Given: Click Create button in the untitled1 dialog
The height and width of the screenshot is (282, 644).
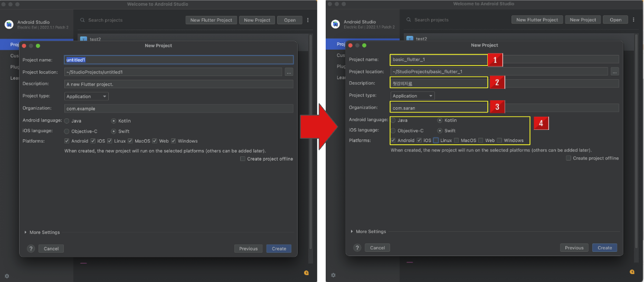Looking at the screenshot, I should pyautogui.click(x=279, y=249).
